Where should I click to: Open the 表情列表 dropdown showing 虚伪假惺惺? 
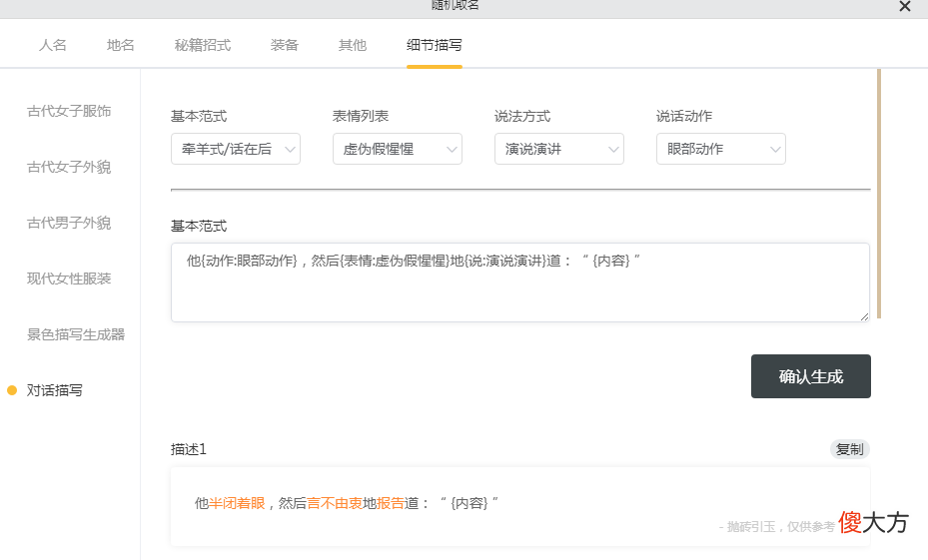tap(398, 149)
